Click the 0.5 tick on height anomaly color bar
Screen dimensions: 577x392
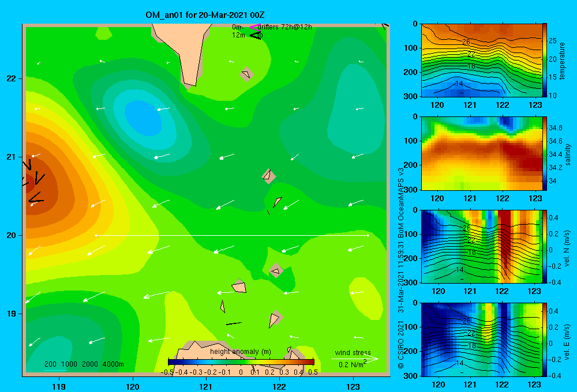313,372
